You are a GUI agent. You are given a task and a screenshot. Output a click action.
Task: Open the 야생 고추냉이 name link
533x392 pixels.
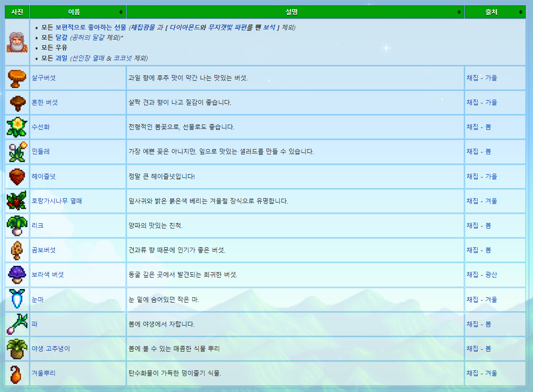[x=51, y=349]
